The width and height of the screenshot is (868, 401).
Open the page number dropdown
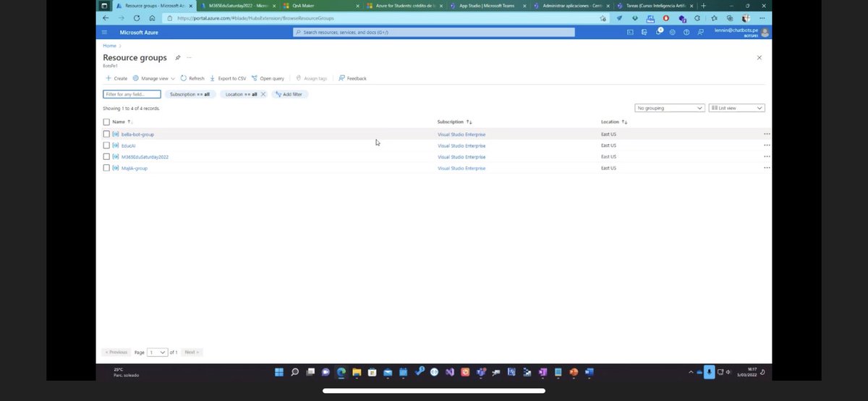click(x=158, y=352)
